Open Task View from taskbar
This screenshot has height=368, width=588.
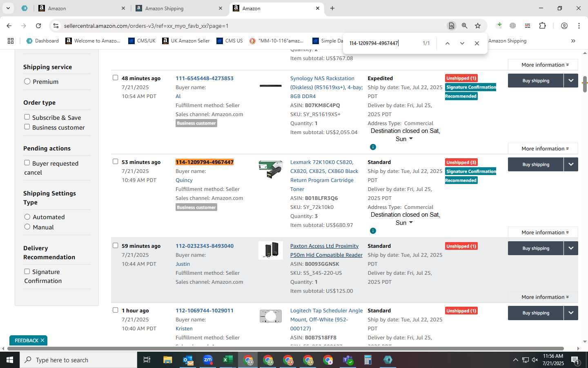[x=147, y=360]
